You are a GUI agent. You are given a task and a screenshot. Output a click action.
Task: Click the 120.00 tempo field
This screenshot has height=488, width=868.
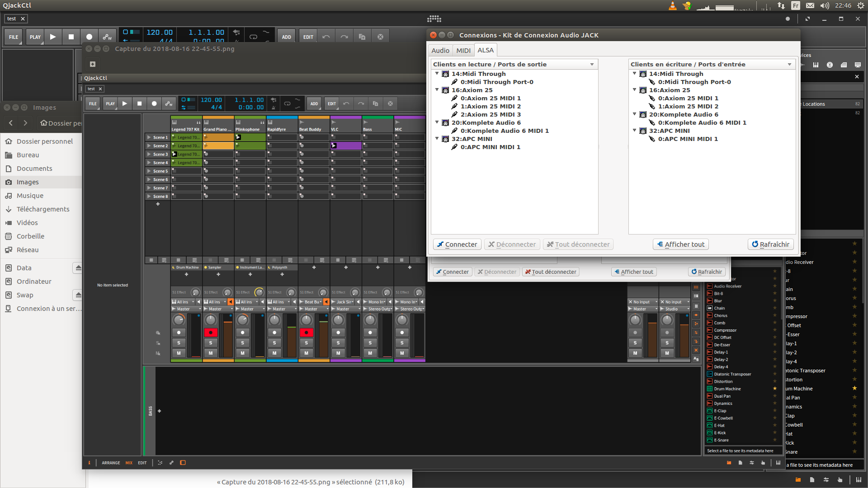(160, 33)
